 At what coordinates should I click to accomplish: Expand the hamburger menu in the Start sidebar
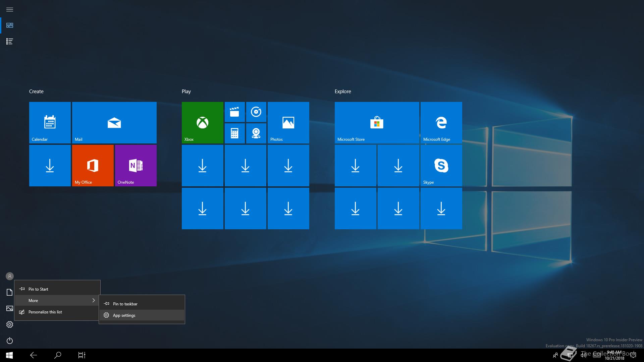coord(10,9)
